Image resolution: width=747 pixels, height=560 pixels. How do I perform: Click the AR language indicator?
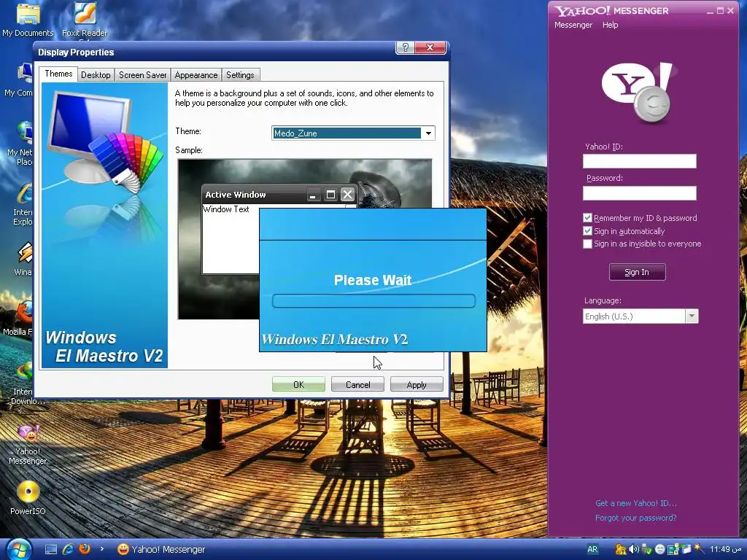click(x=592, y=549)
